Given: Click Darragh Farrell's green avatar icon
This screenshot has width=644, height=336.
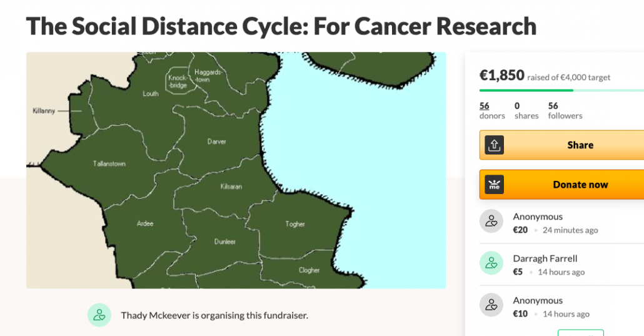Looking at the screenshot, I should 491,263.
